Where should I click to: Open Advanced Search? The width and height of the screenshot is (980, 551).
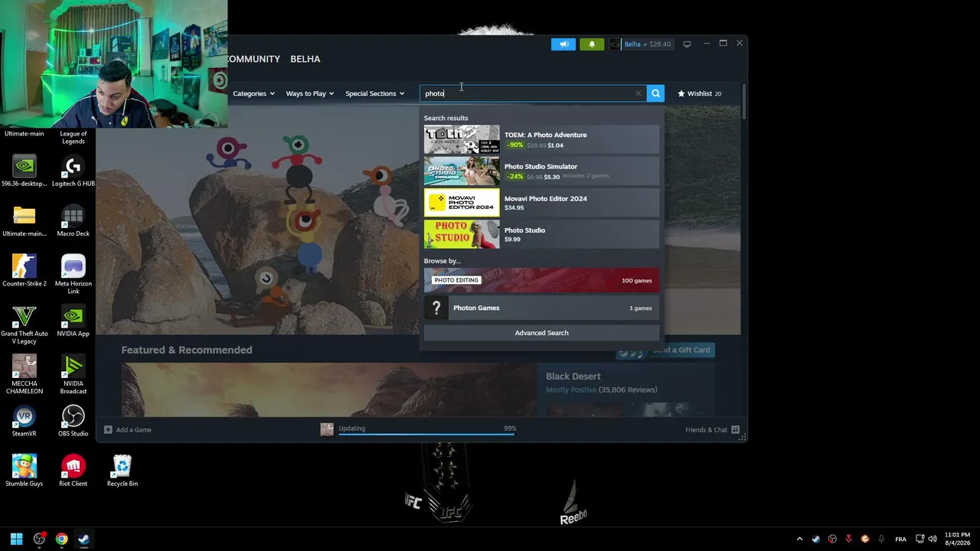point(541,333)
